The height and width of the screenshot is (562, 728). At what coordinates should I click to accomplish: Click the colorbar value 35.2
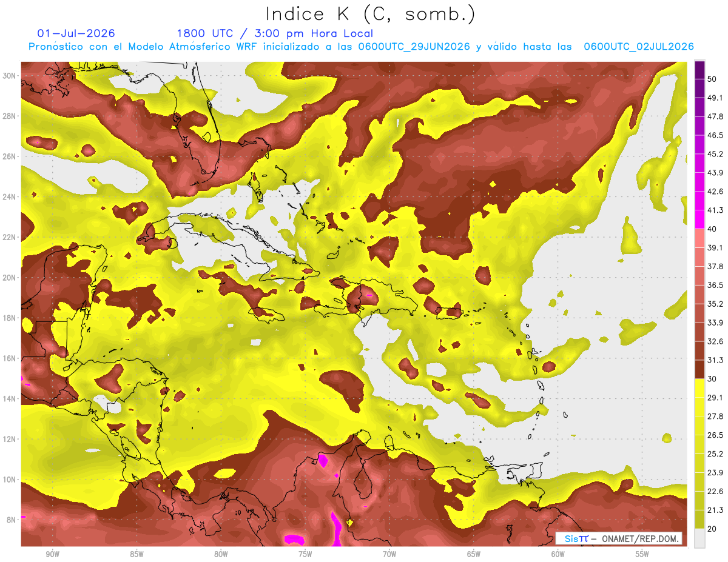[715, 304]
